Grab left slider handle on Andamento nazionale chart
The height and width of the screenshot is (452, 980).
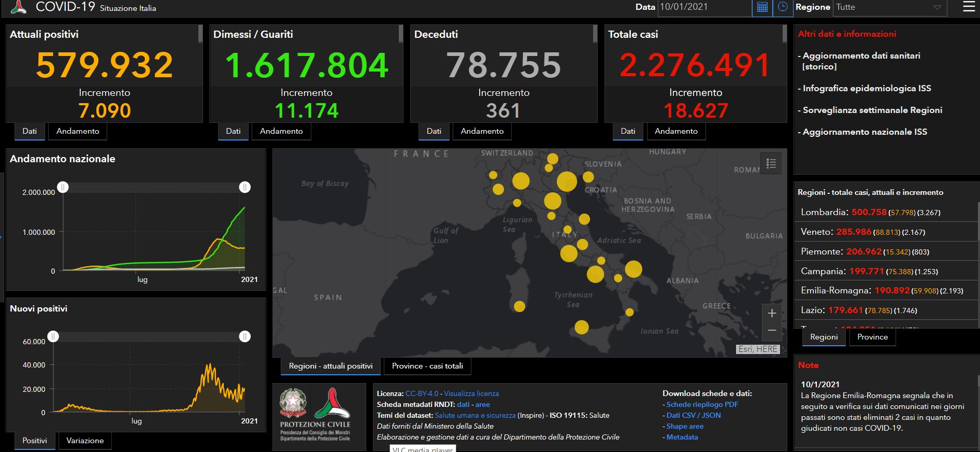coord(63,187)
